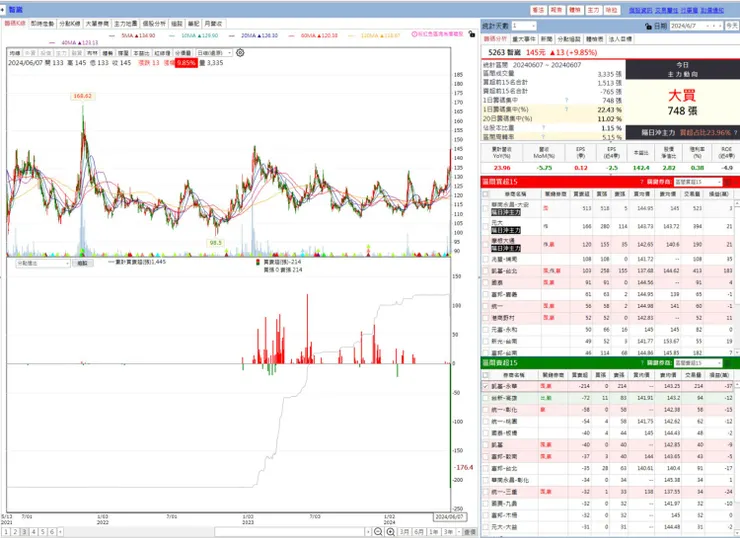
Task: Open help icon beside 隔日沖主力 banner
Action: click(x=735, y=133)
